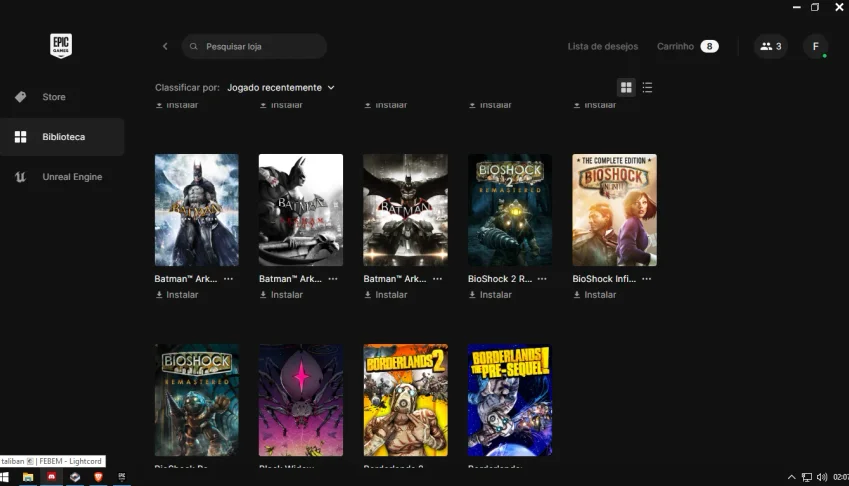
Task: Click the Epic Games logo in the sidebar
Action: [x=61, y=46]
